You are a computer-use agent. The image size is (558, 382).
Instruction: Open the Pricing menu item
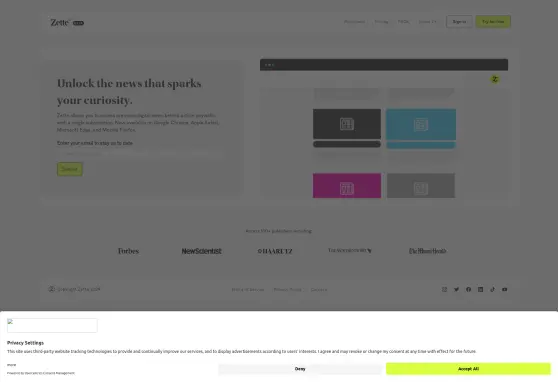coord(381,22)
